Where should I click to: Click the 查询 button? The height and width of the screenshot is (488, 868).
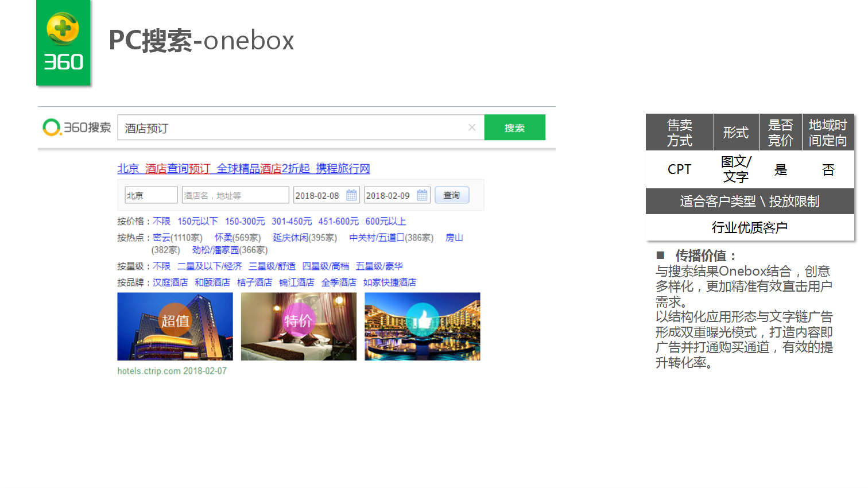coord(452,195)
